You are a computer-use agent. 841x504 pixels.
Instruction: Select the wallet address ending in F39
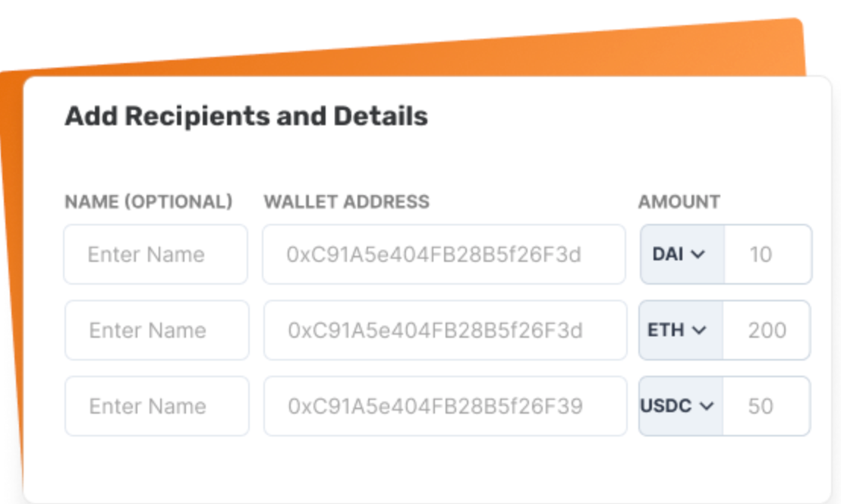pos(444,406)
